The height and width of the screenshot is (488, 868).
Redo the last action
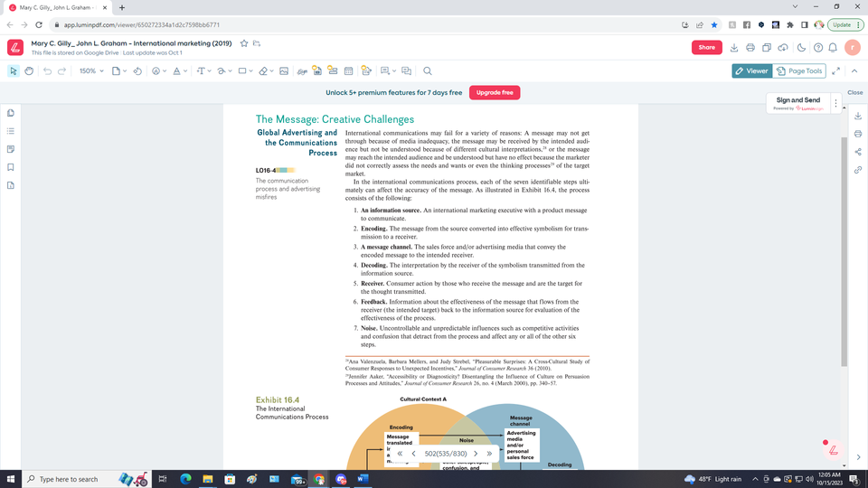pos(62,70)
